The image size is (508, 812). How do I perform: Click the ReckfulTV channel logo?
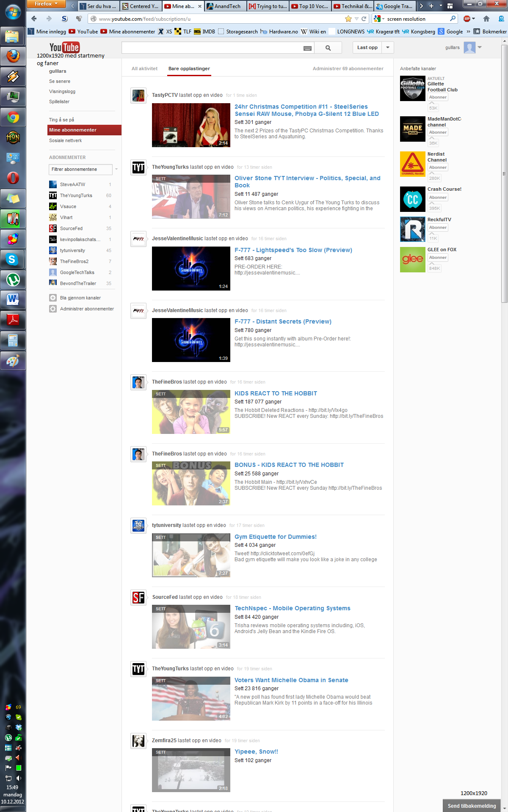click(x=413, y=229)
